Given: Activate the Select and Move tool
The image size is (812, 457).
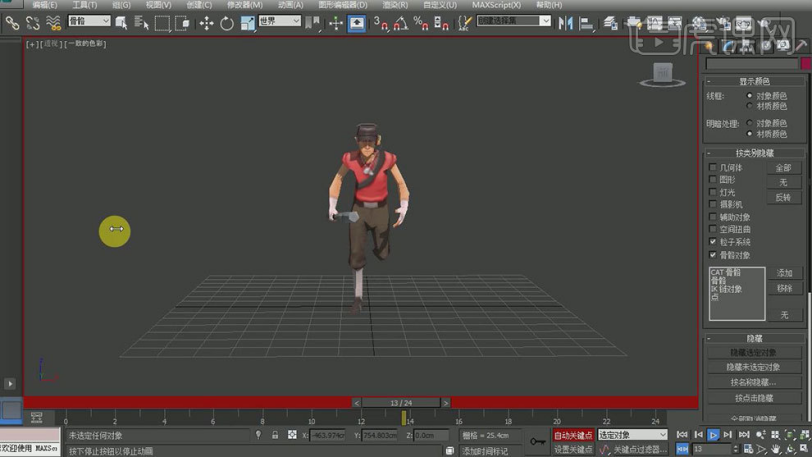Looking at the screenshot, I should (x=206, y=23).
